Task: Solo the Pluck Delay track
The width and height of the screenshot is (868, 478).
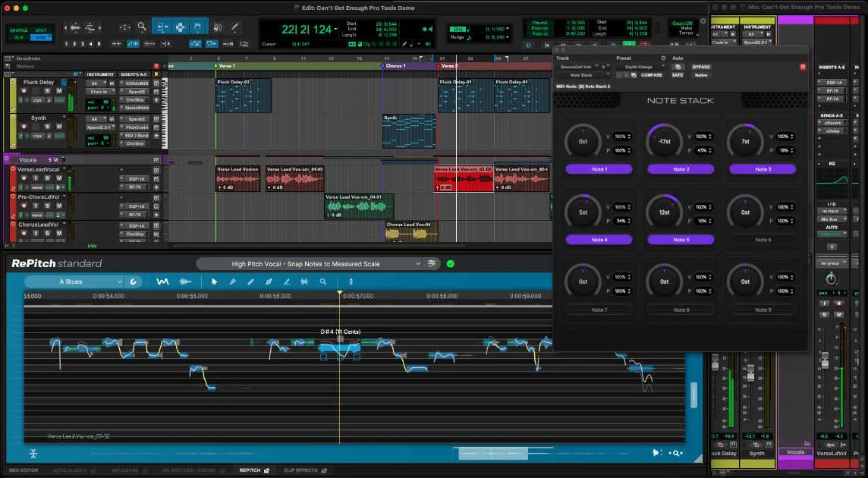Action: click(46, 90)
